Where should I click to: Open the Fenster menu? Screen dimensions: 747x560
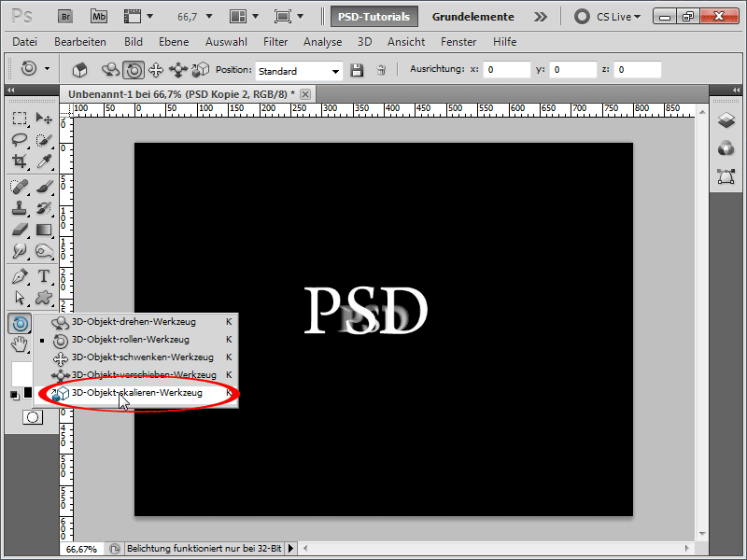[x=458, y=42]
